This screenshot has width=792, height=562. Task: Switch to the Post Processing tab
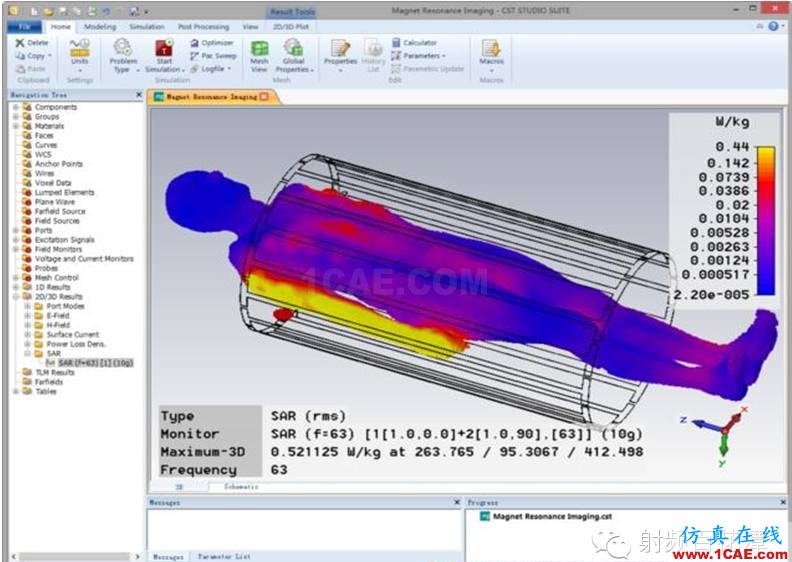coord(204,27)
